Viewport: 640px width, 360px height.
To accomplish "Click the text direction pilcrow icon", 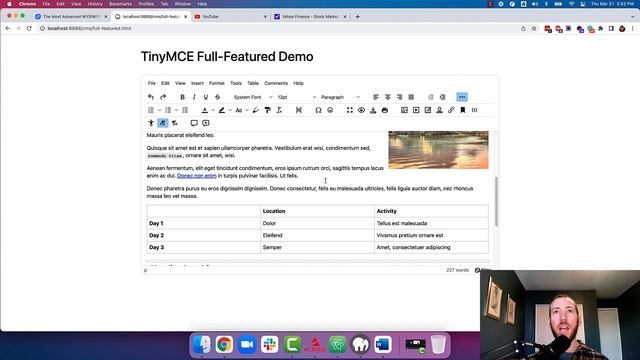I will coord(175,123).
